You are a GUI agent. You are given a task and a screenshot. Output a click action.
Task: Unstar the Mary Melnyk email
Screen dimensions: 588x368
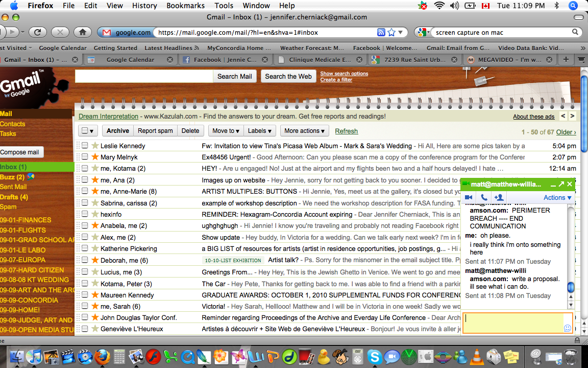coord(95,156)
